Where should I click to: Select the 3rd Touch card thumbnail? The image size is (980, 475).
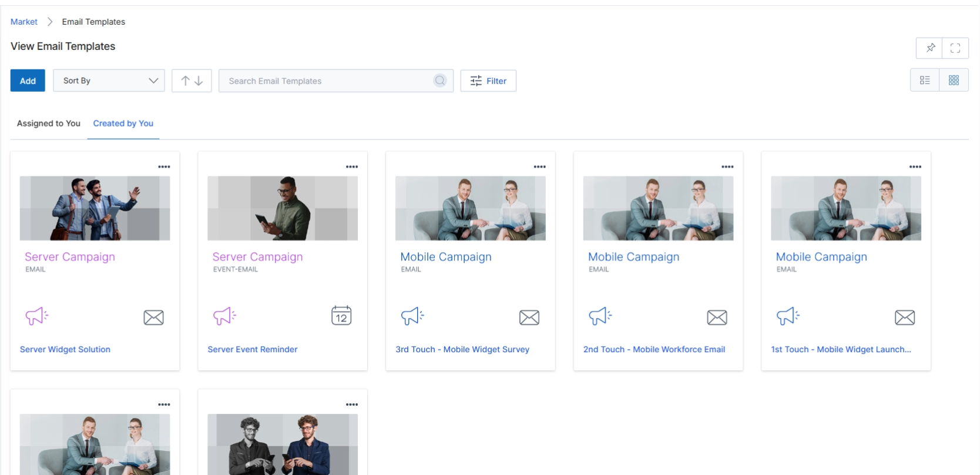point(471,208)
